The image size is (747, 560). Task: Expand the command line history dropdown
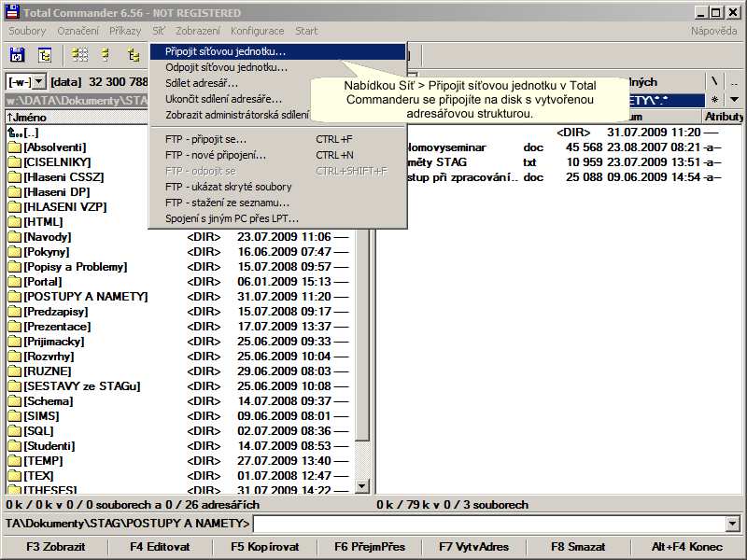tap(733, 524)
